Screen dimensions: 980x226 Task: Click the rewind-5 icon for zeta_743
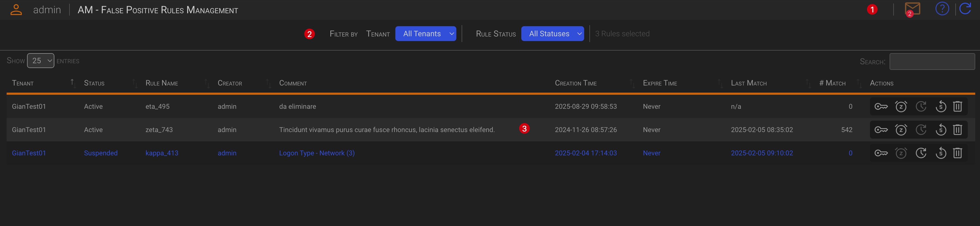coord(940,130)
